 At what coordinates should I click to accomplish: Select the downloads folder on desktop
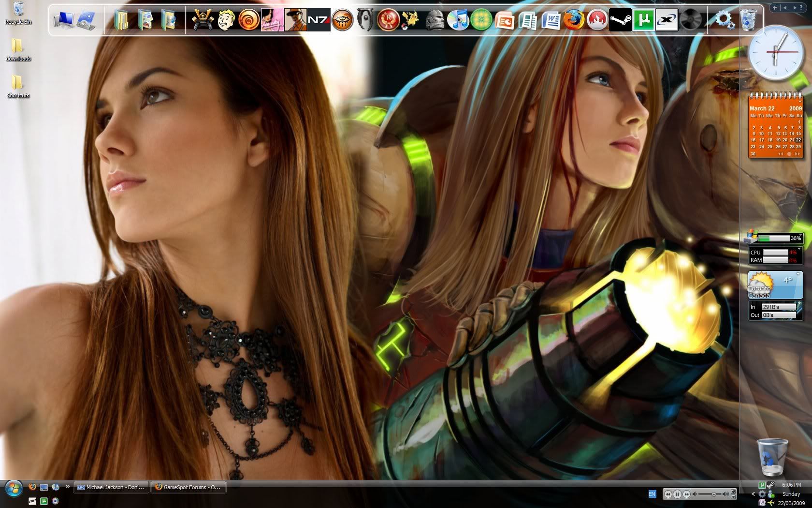click(x=18, y=50)
